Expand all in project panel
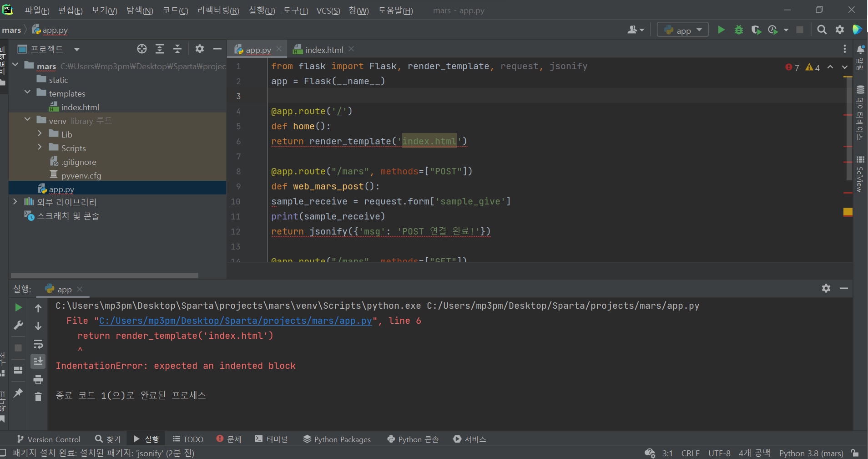The width and height of the screenshot is (868, 459). 160,49
